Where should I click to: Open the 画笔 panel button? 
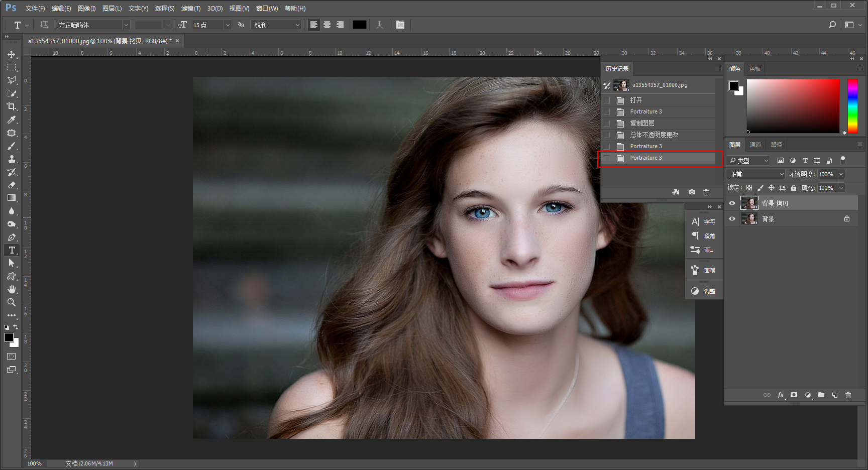pos(704,271)
